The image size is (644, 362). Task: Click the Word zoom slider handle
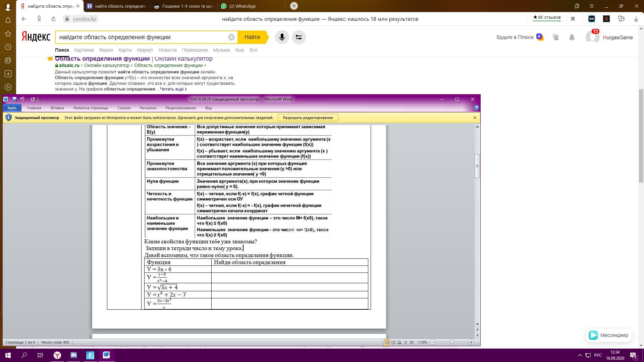pyautogui.click(x=452, y=342)
